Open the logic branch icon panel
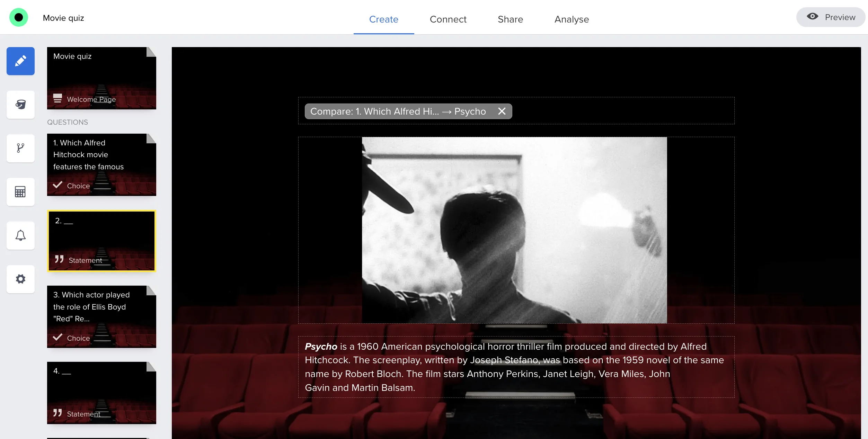The width and height of the screenshot is (868, 439). coord(20,148)
